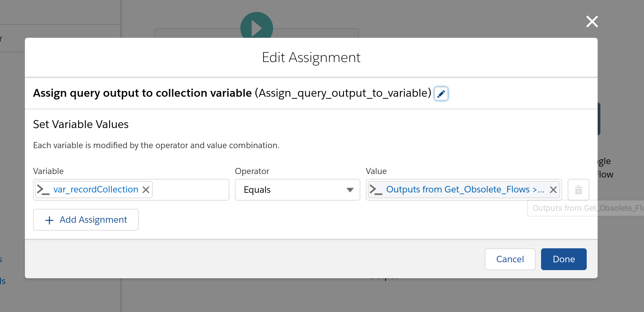Confirm changes with the Done button

click(564, 259)
